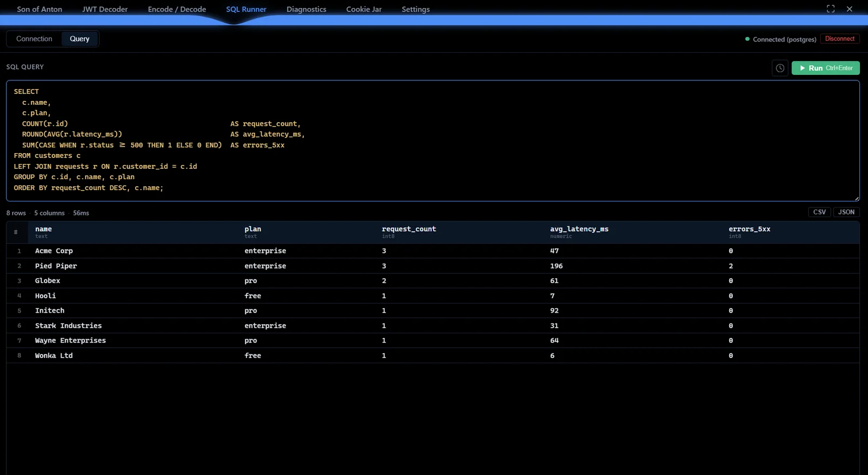The height and width of the screenshot is (475, 868).
Task: Switch to the Connection tab
Action: 34,39
